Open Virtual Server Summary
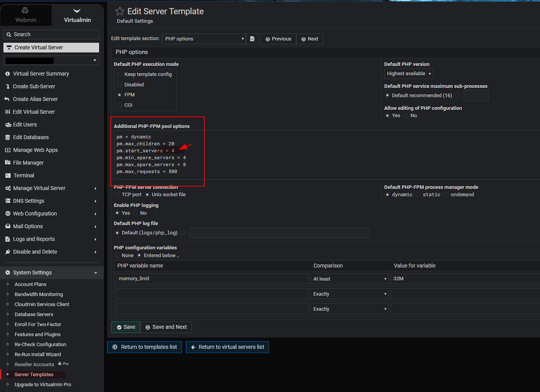This screenshot has height=392, width=540. (41, 74)
